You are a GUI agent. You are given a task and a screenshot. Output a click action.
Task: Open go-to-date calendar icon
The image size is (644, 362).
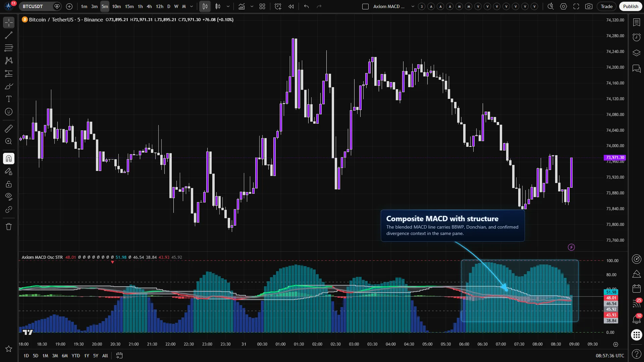[119, 356]
